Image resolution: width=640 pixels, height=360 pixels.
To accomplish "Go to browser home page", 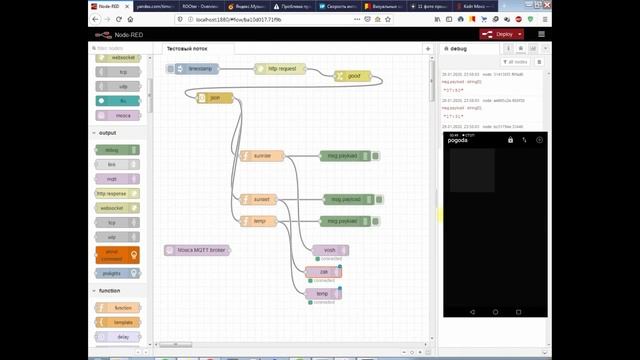I will point(130,19).
